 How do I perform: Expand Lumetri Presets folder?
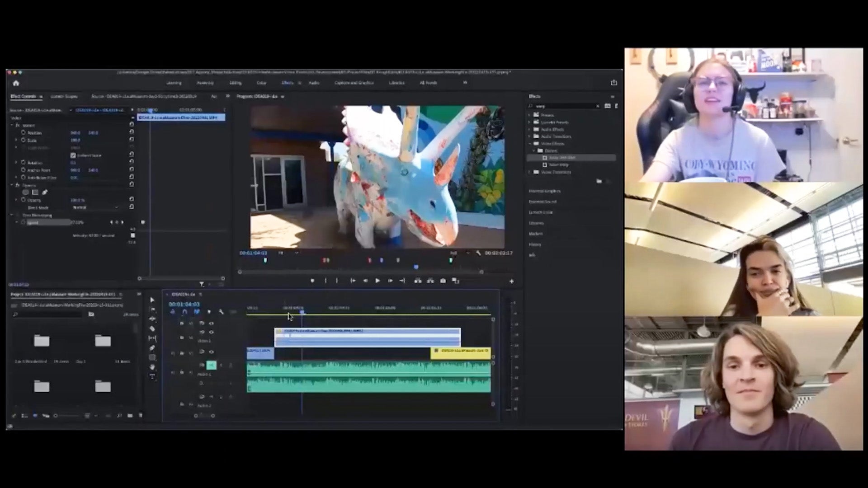[529, 122]
